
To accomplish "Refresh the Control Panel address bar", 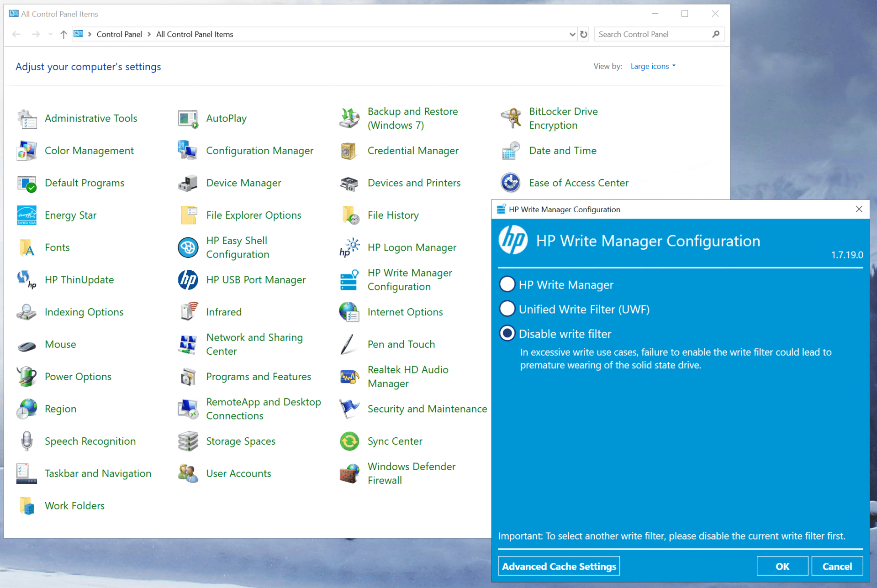I will click(584, 34).
